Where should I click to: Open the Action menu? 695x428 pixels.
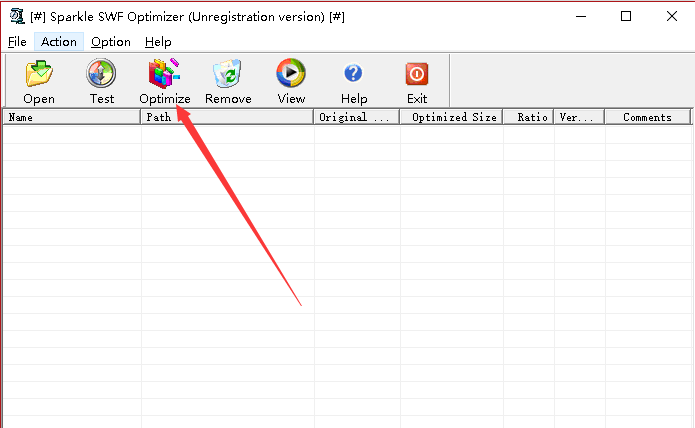59,42
